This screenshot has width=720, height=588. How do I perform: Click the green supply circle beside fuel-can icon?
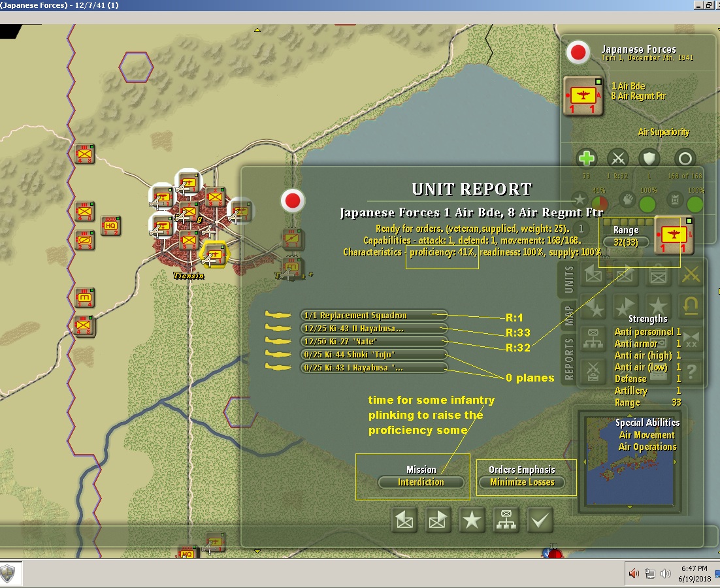tap(695, 204)
